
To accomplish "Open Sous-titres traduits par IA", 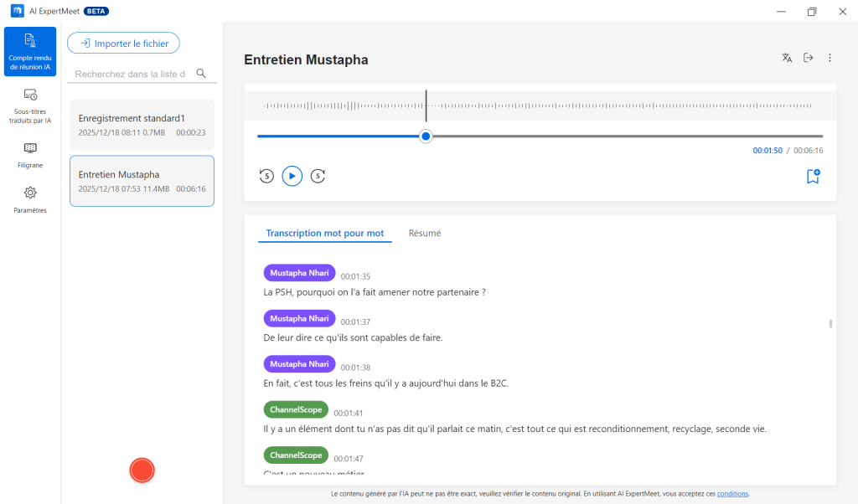I will tap(30, 106).
